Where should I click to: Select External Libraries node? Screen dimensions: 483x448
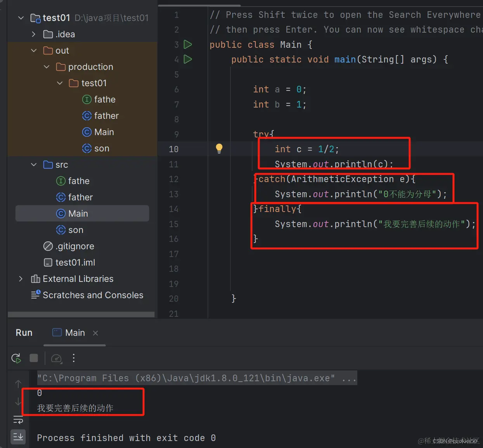[x=72, y=279]
